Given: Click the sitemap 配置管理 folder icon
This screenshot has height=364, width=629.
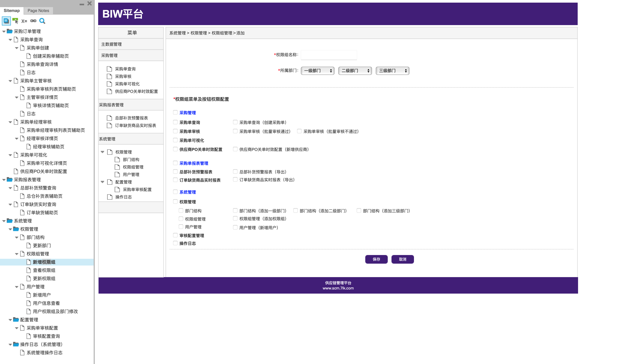Looking at the screenshot, I should 16,320.
